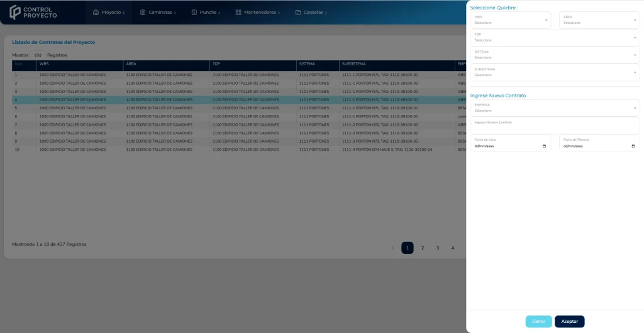Focus the Ingrese Número Contrato field

click(x=554, y=126)
